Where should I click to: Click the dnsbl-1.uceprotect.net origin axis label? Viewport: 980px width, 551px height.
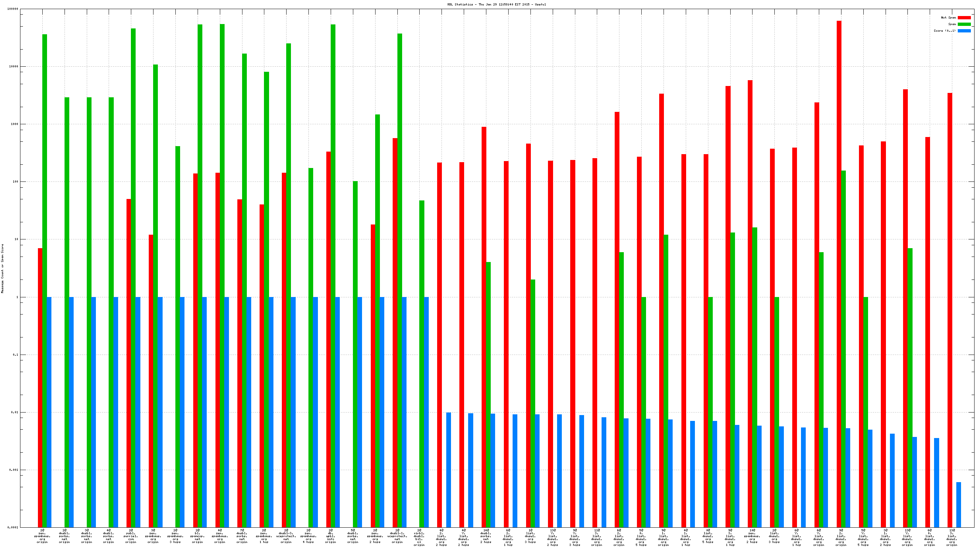pos(397,536)
